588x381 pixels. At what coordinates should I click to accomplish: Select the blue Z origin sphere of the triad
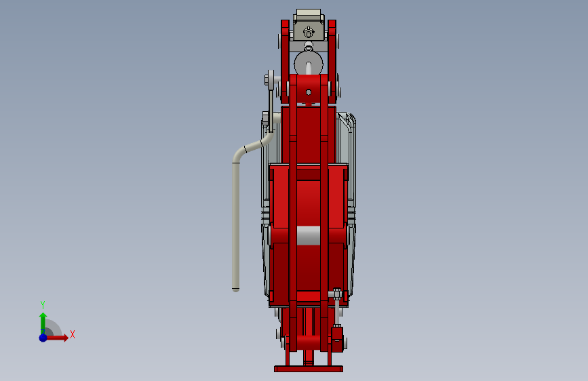[43, 338]
